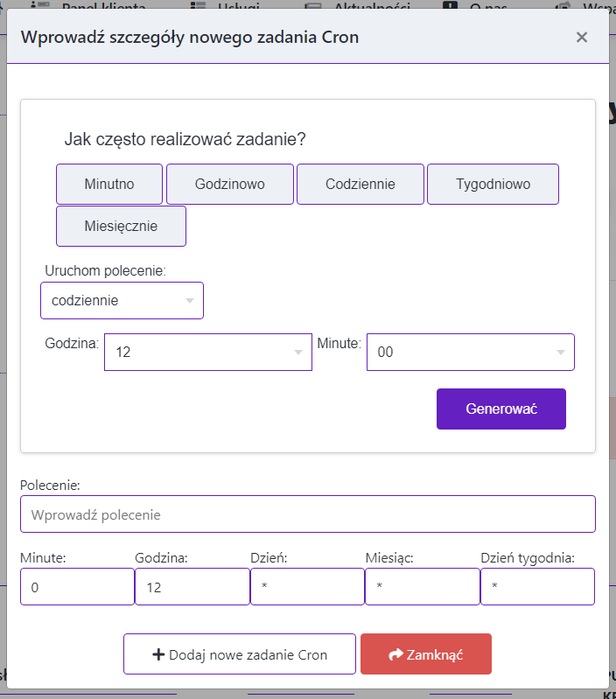Expand the Godzina dropdown showing 12

pos(207,352)
